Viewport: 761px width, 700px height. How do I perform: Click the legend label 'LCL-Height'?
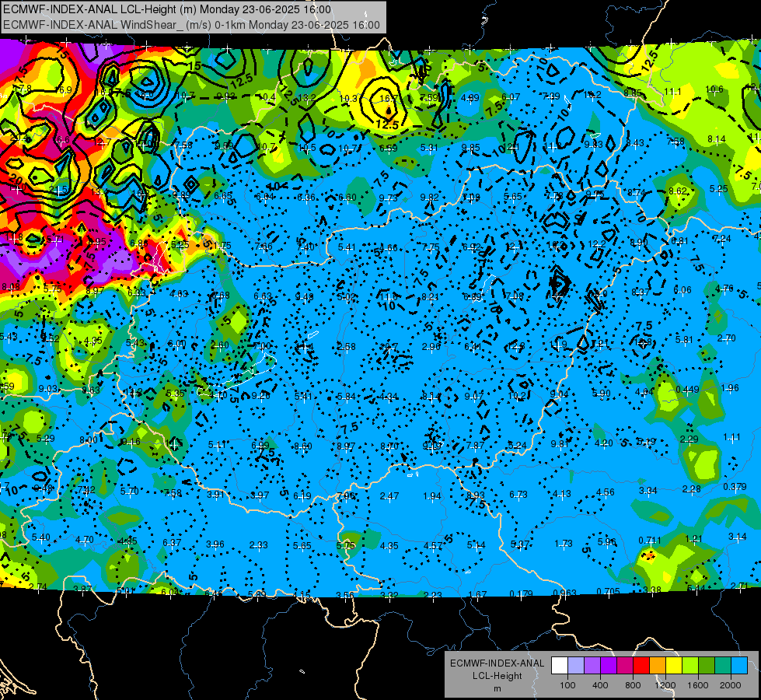coord(497,676)
